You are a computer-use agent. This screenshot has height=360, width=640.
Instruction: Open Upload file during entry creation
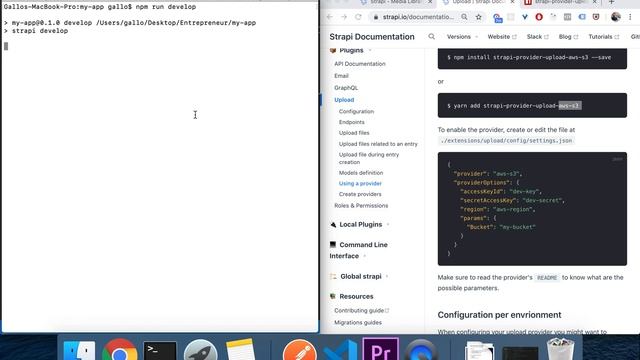pyautogui.click(x=369, y=158)
